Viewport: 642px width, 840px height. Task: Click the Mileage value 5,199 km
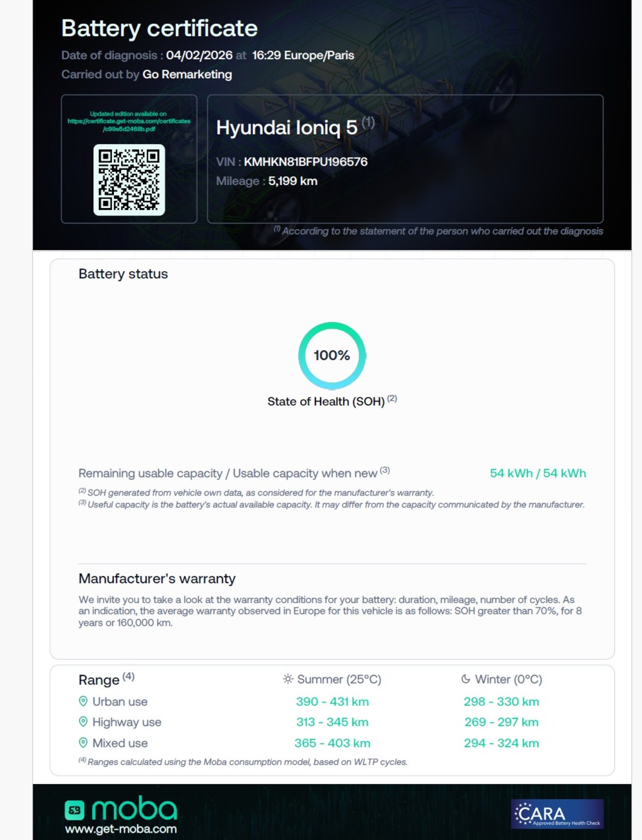(x=293, y=181)
